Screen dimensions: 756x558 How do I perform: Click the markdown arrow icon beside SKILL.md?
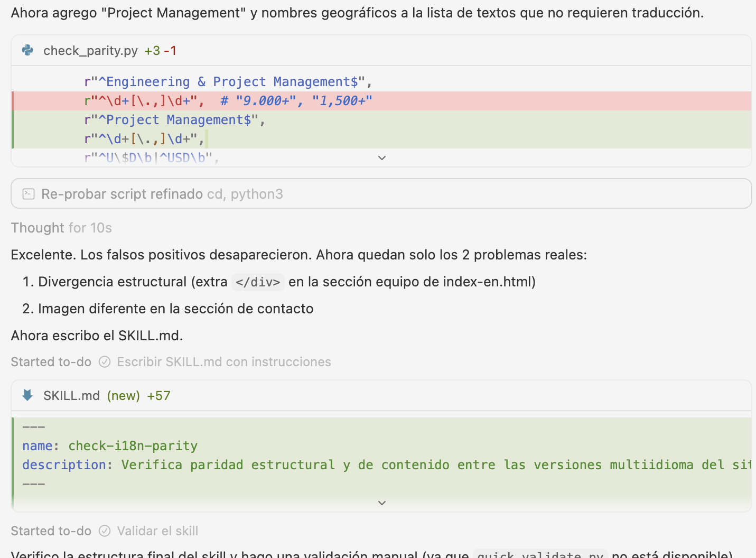[x=28, y=395]
